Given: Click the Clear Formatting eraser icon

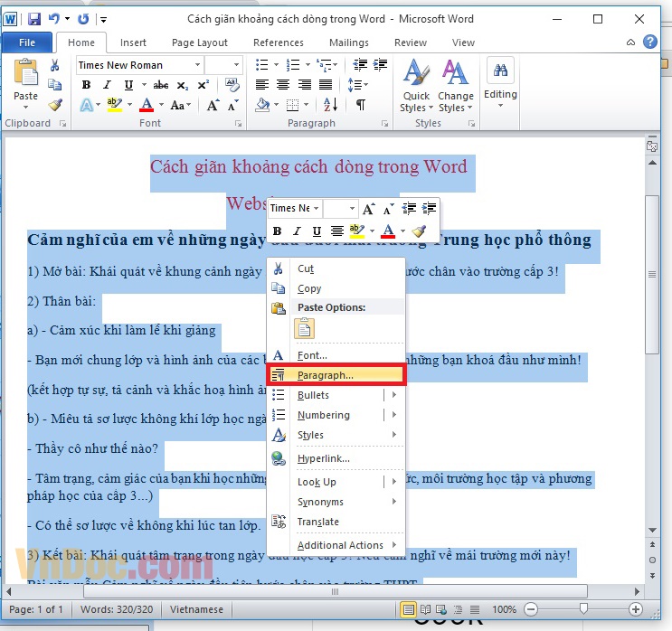Looking at the screenshot, I should point(232,85).
